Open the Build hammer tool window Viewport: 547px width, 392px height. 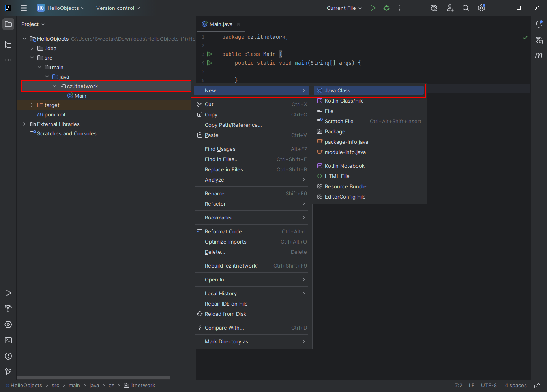click(x=8, y=309)
